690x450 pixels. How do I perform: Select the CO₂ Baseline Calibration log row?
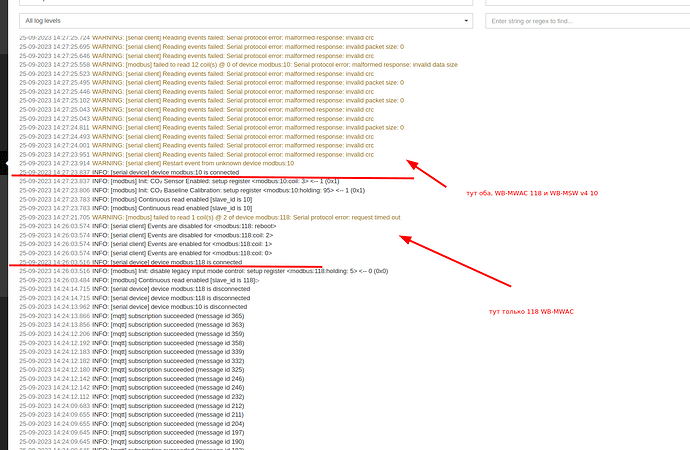pyautogui.click(x=192, y=190)
